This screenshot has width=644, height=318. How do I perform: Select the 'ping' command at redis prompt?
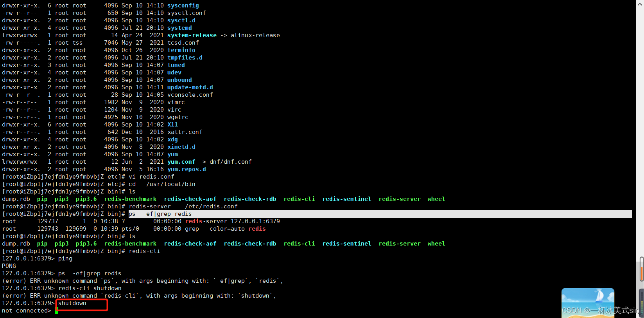tap(65, 258)
